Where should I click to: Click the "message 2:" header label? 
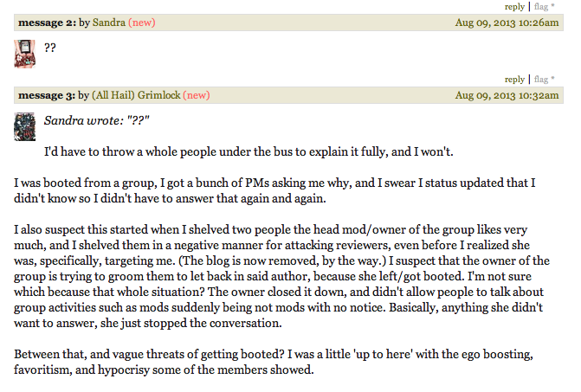(x=47, y=22)
